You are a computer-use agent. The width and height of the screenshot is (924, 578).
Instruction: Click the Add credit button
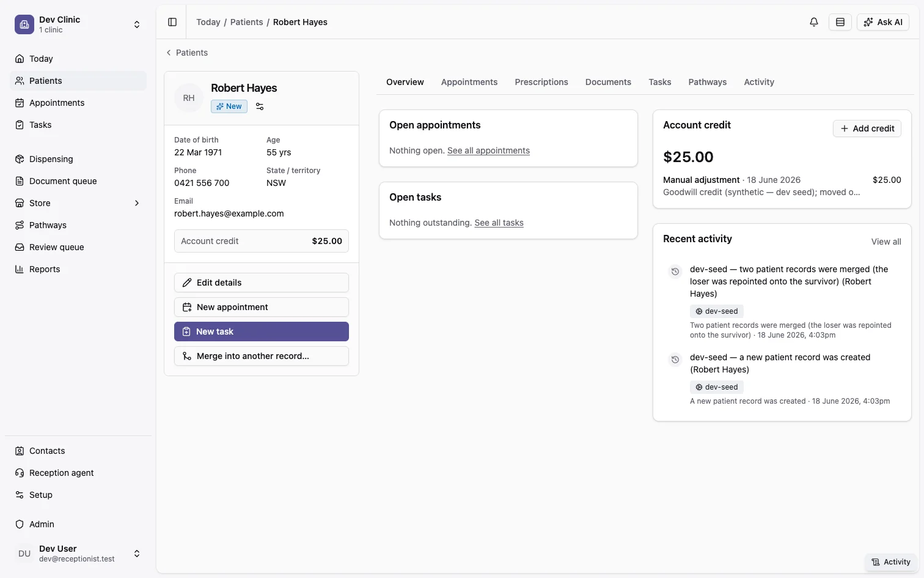[867, 128]
